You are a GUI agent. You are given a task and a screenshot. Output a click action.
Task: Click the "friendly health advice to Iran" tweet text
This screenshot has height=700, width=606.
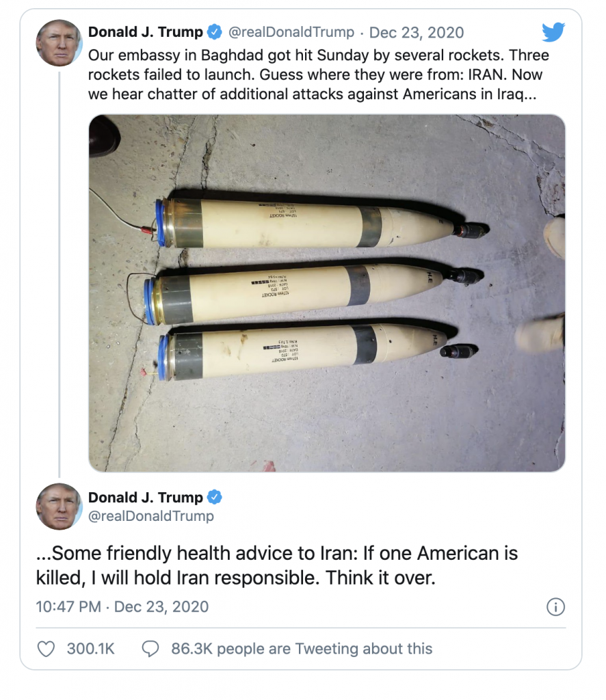276,565
